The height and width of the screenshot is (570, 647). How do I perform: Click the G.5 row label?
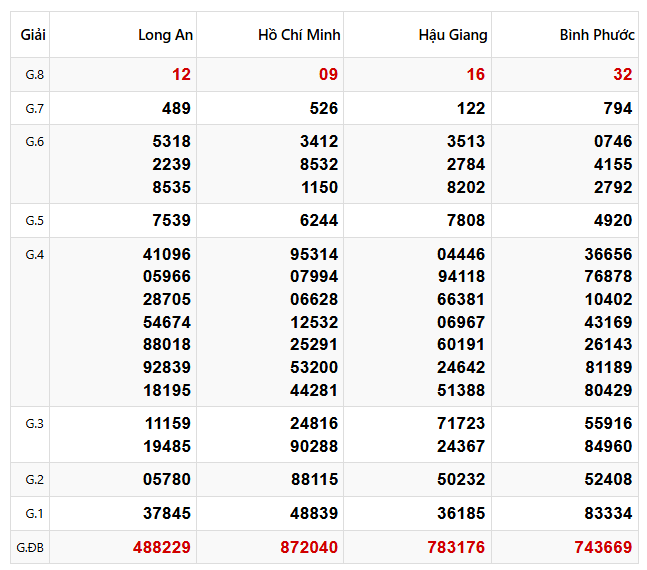click(x=35, y=220)
